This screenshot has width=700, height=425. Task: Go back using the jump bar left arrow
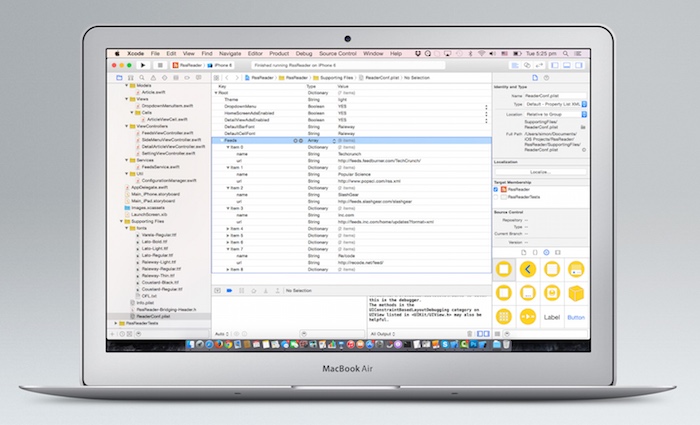coord(227,76)
